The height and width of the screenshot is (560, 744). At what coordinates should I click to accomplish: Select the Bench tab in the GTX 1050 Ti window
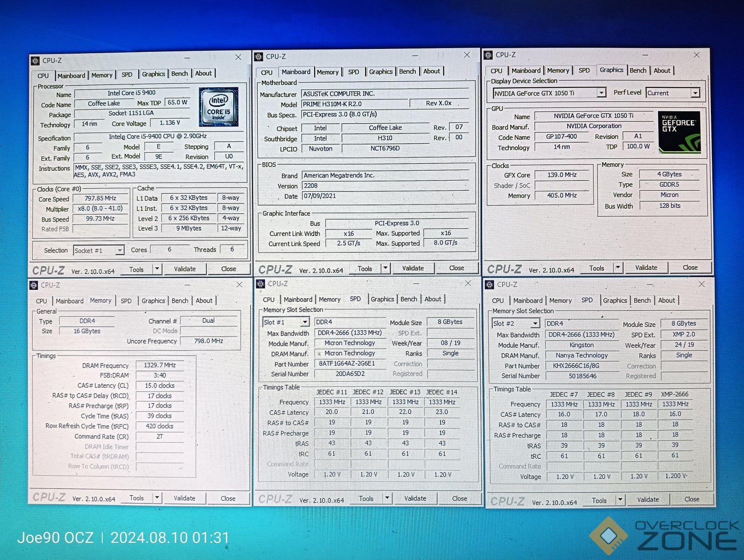click(638, 70)
